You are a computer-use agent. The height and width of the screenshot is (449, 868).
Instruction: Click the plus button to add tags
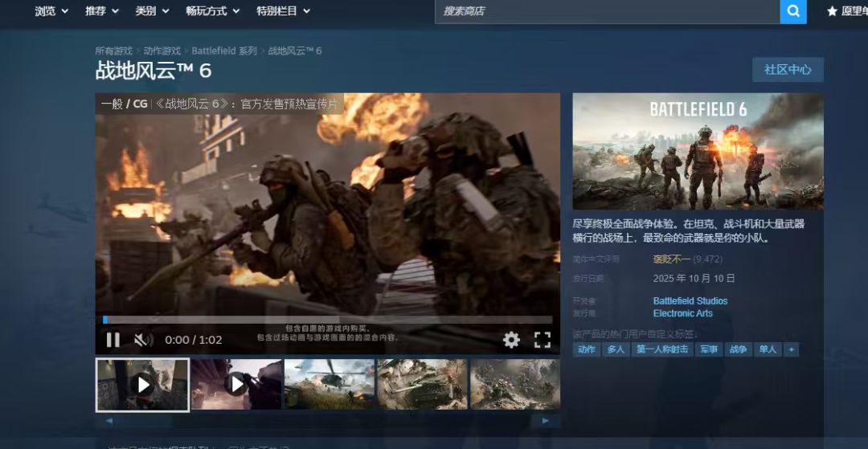pyautogui.click(x=791, y=349)
